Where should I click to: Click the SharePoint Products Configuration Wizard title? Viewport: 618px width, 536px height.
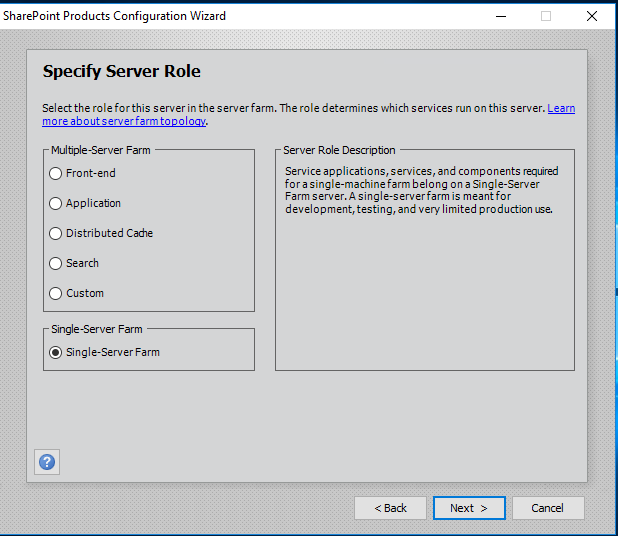pos(114,16)
